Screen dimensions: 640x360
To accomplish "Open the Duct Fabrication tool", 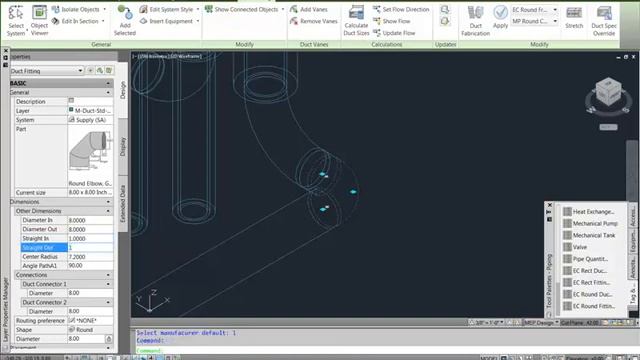I will (476, 20).
